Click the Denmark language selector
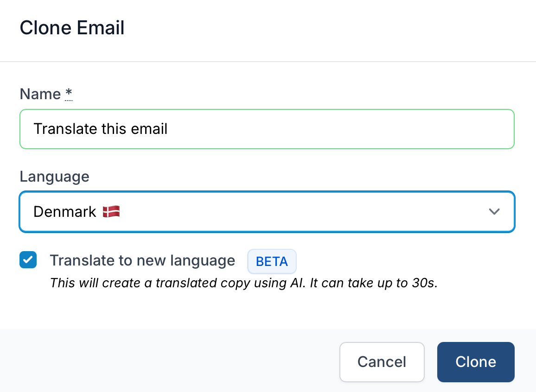 click(x=267, y=211)
